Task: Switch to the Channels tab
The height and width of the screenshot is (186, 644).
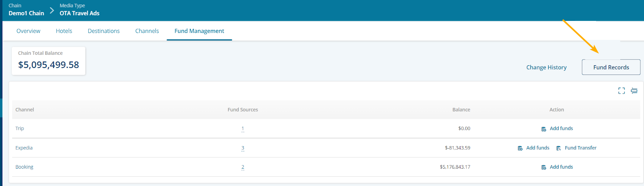Action: [x=147, y=31]
